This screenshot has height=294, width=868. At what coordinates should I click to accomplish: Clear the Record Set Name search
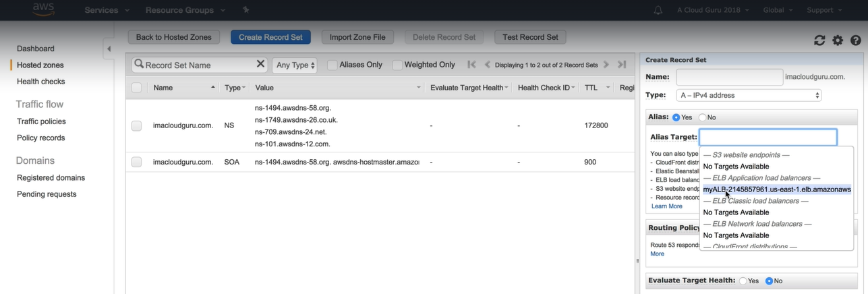pos(260,64)
